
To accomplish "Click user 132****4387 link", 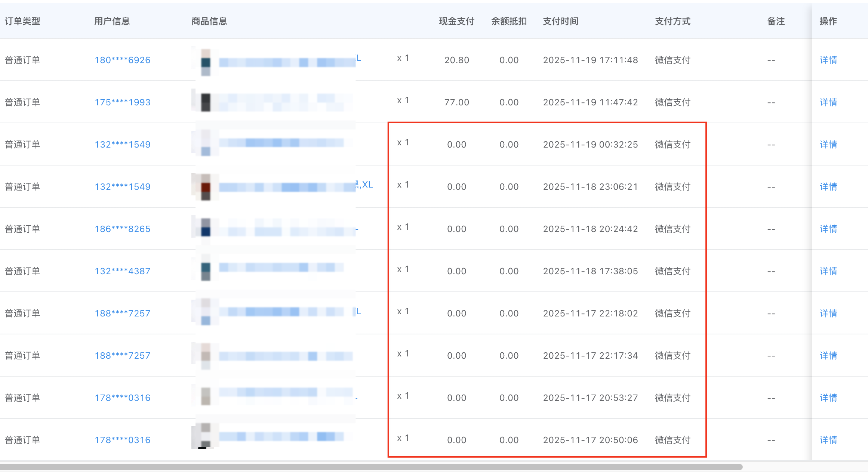I will click(123, 271).
